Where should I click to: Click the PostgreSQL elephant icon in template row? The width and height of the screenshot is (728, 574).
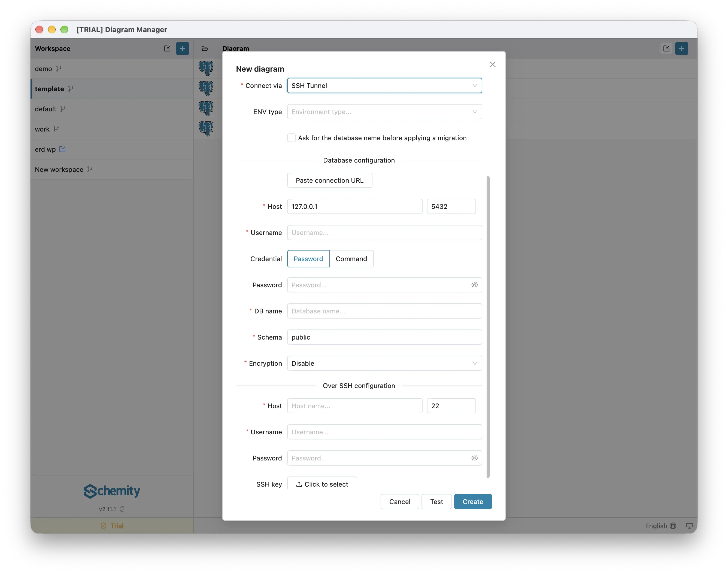pyautogui.click(x=206, y=88)
